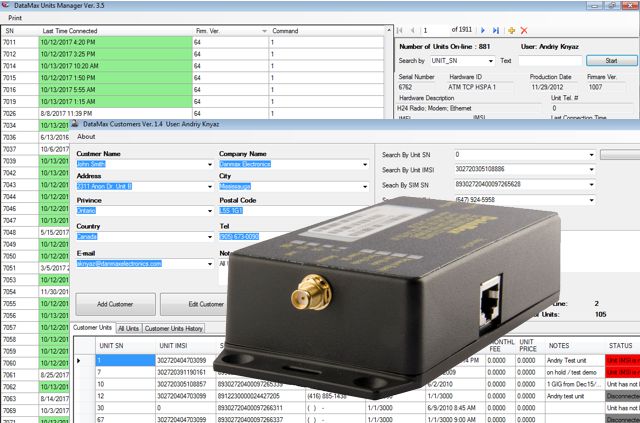Open Search By SIM SN dropdown
This screenshot has height=423, width=640.
591,185
